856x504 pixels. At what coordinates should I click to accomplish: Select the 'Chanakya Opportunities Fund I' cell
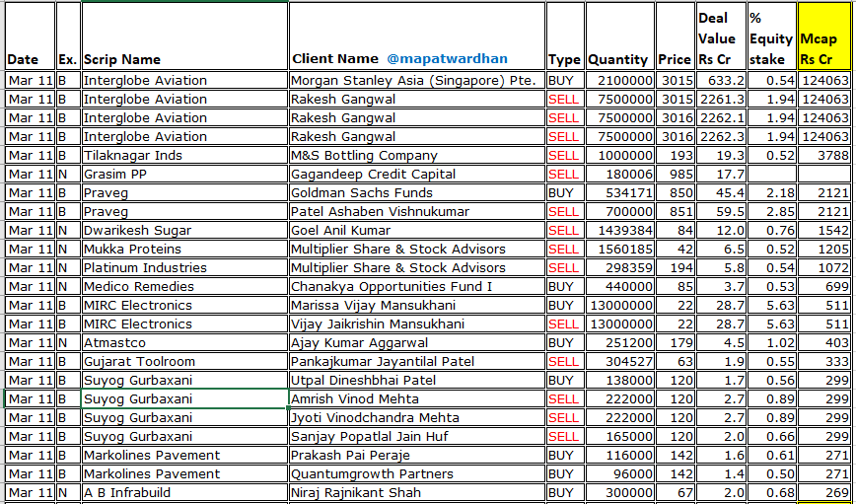[x=417, y=286]
